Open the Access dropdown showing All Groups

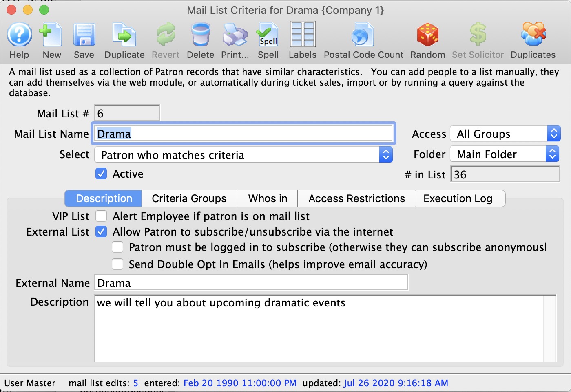click(553, 133)
